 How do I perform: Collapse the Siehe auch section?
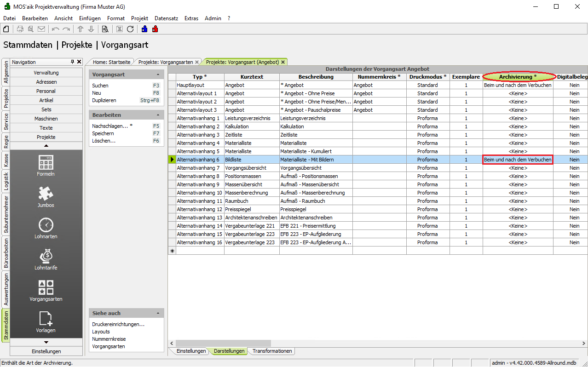coord(158,313)
